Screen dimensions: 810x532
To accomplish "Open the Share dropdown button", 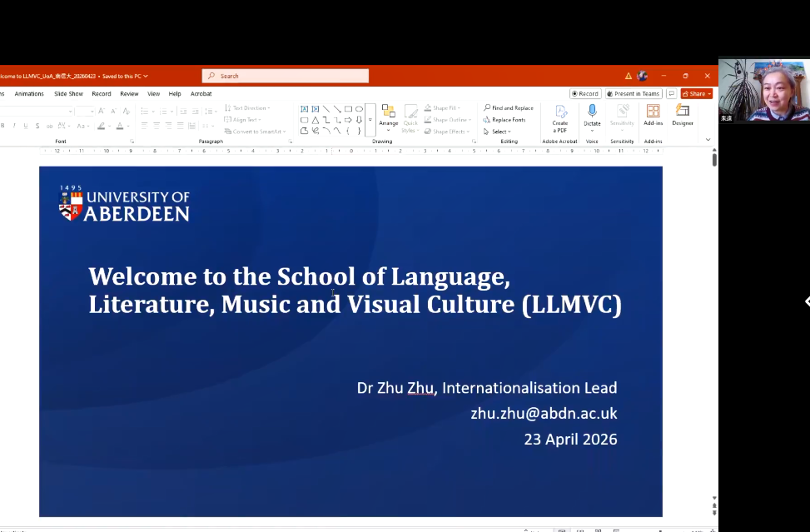I will (696, 94).
